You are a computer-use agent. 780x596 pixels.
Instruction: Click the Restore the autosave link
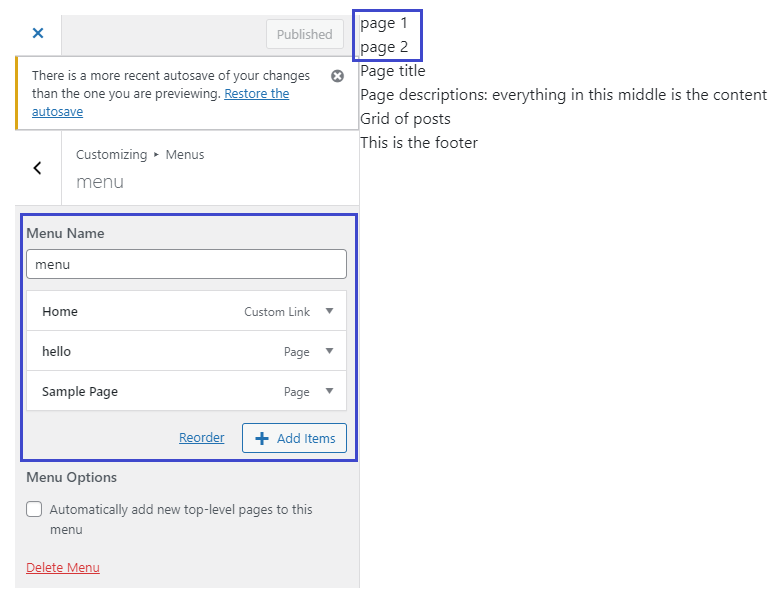(256, 94)
